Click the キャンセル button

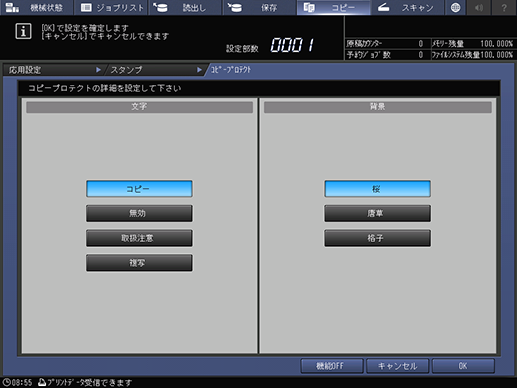tap(397, 366)
